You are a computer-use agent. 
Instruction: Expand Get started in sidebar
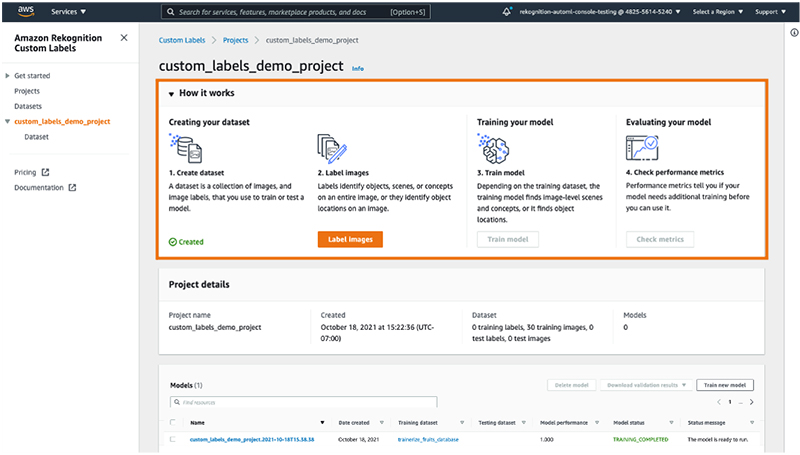[x=7, y=75]
